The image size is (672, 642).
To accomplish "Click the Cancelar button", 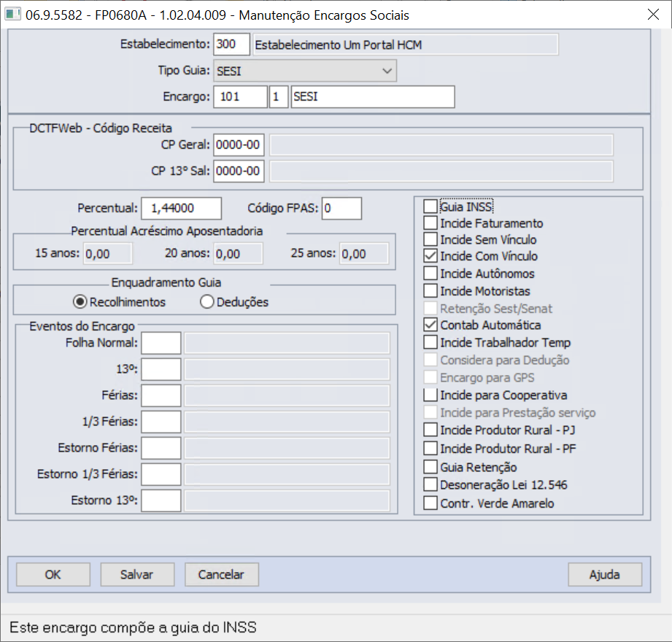I will [x=222, y=574].
